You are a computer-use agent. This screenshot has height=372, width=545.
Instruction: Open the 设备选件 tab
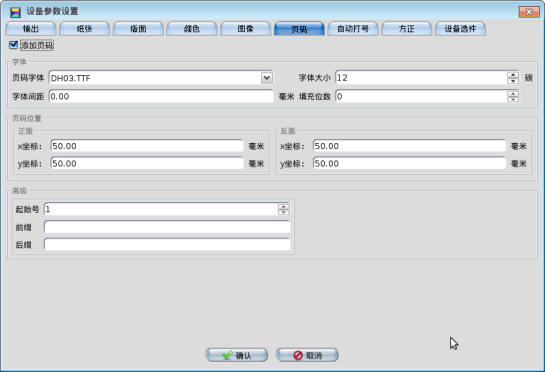point(460,29)
